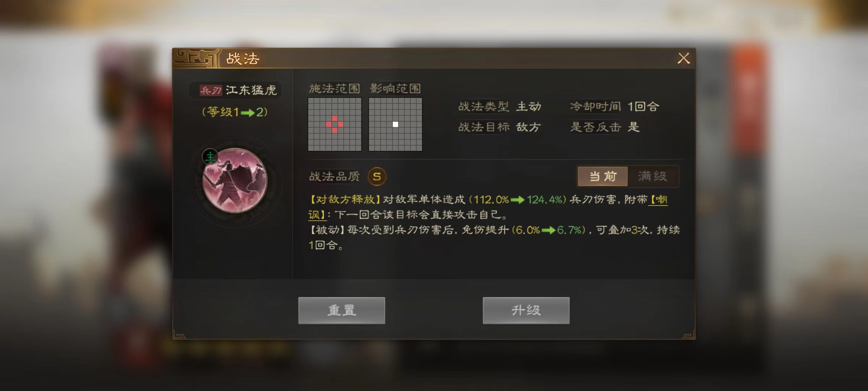Click the 江东猛虎 skill portrait icon
Image resolution: width=868 pixels, height=391 pixels.
235,180
